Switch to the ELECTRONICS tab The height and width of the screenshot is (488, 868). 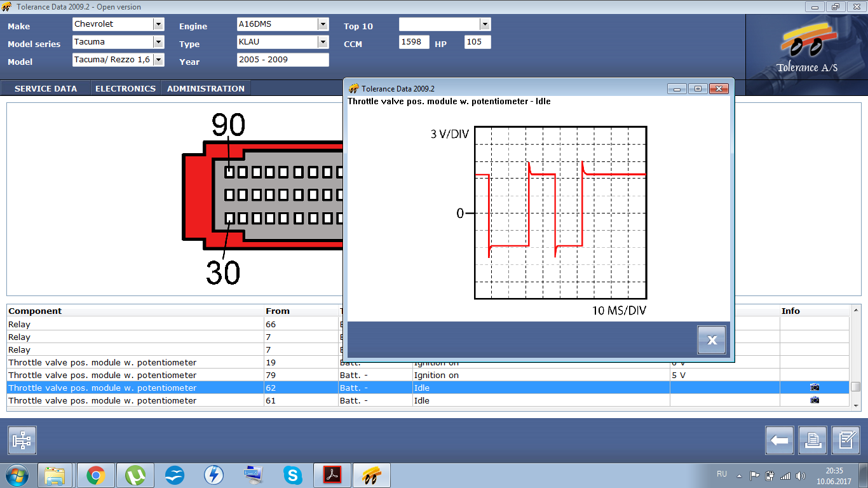coord(125,88)
